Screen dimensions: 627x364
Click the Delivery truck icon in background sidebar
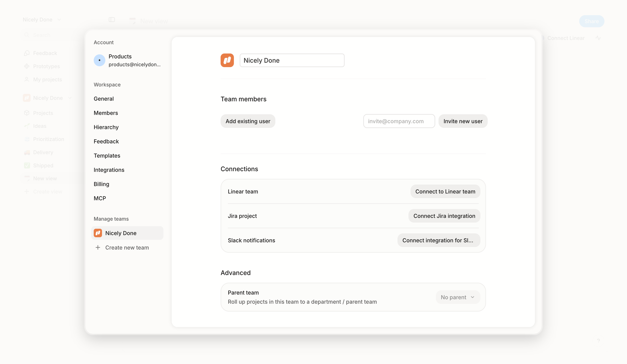click(27, 152)
